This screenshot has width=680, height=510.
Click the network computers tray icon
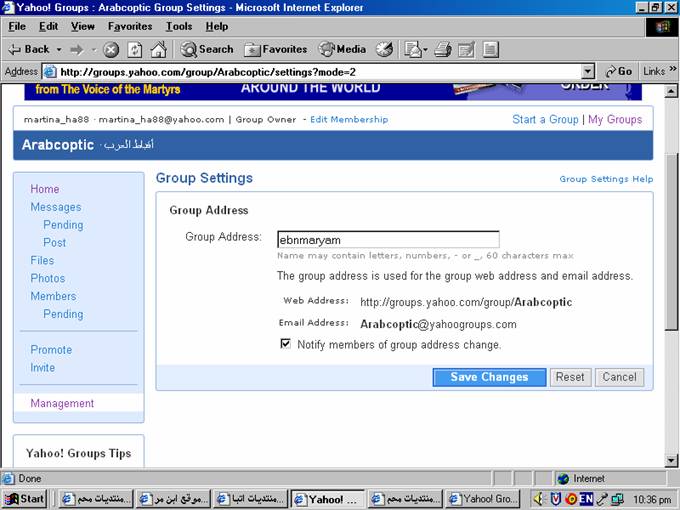pyautogui.click(x=617, y=499)
